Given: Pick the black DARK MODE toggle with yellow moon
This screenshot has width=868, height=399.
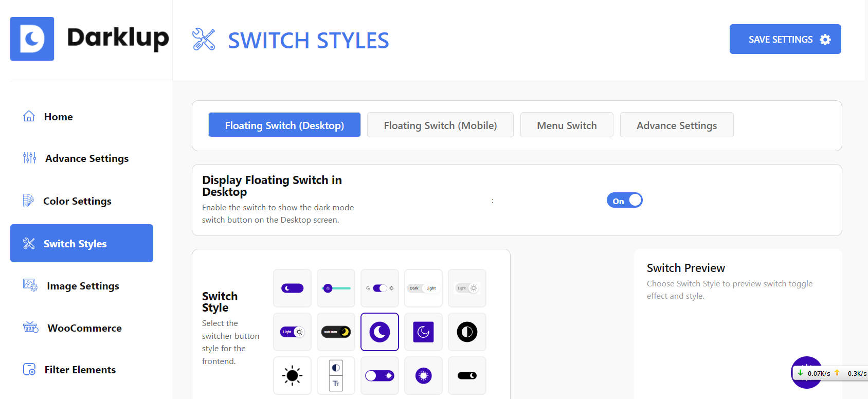Looking at the screenshot, I should point(336,332).
